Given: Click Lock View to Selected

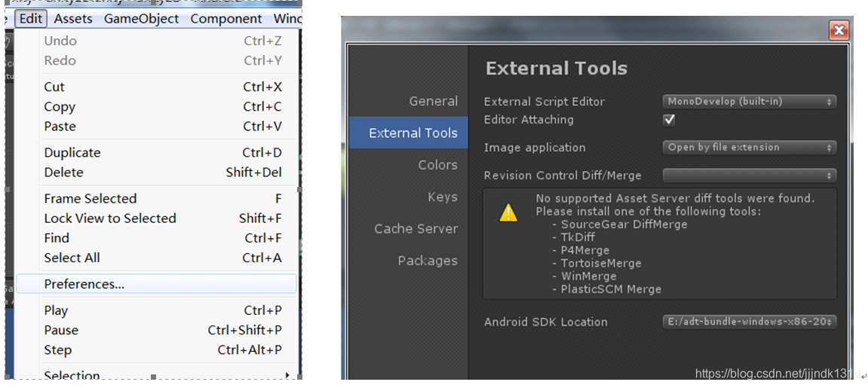Looking at the screenshot, I should coord(156,218).
